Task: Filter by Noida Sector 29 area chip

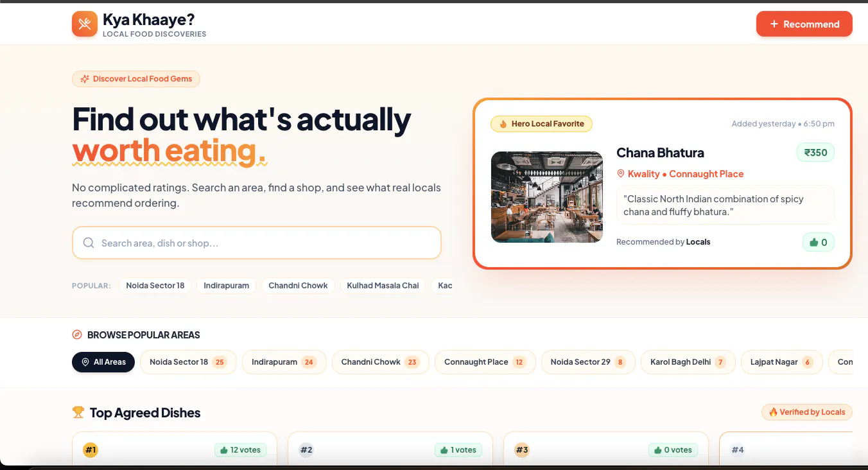Action: pyautogui.click(x=588, y=362)
